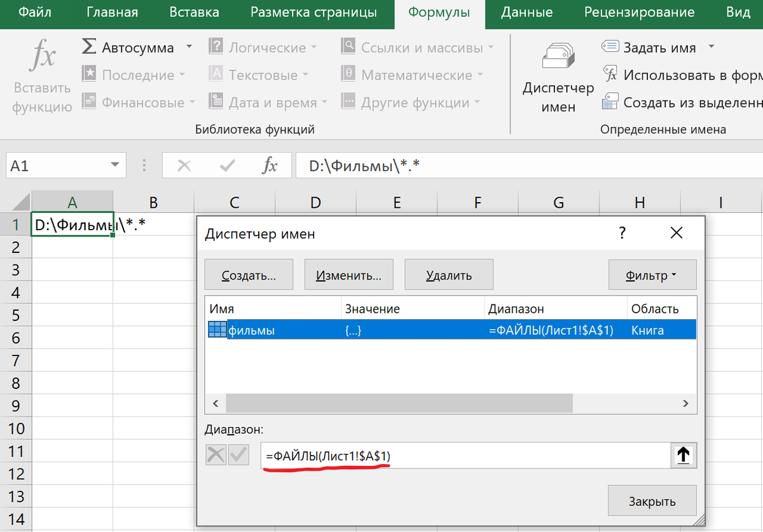Expand the Автосумма dropdown arrow
This screenshot has width=763, height=532.
(x=189, y=47)
